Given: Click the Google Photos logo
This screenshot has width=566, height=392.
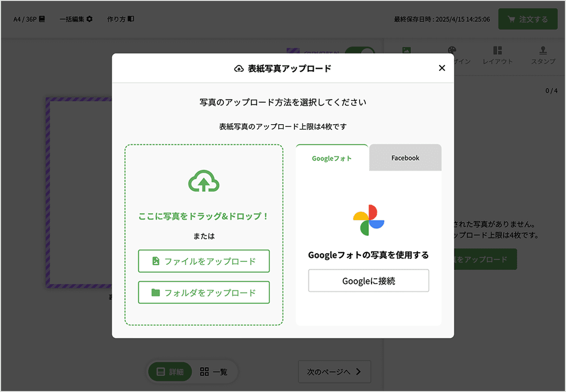Looking at the screenshot, I should (x=368, y=220).
